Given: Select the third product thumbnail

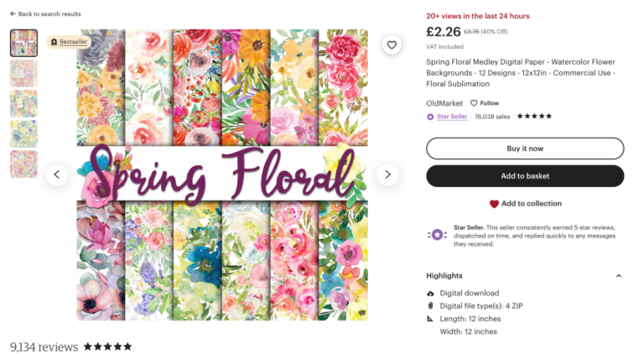Looking at the screenshot, I should [x=23, y=103].
